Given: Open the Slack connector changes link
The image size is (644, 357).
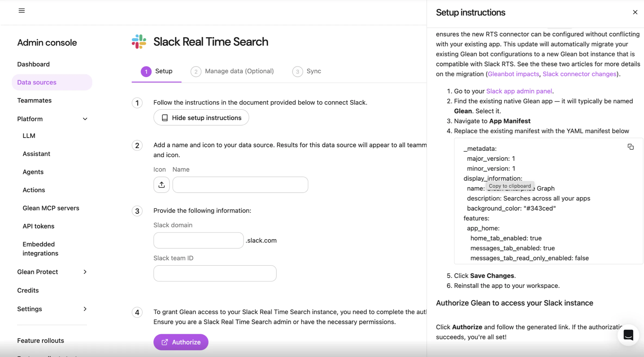Looking at the screenshot, I should point(579,74).
